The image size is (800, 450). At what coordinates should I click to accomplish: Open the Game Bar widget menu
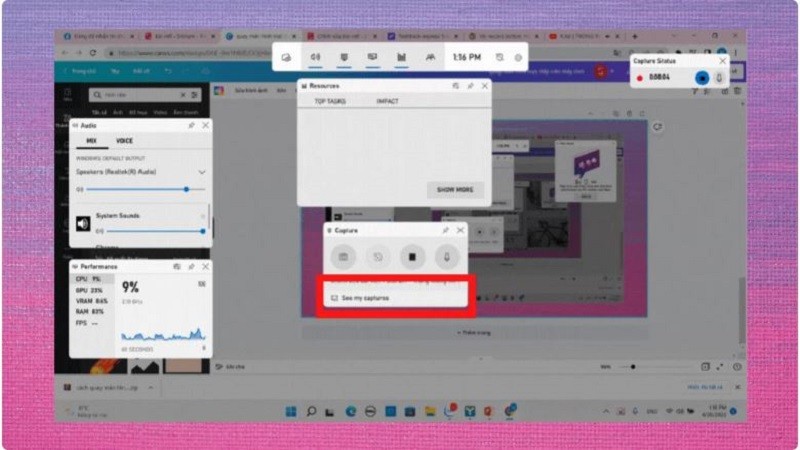point(286,58)
